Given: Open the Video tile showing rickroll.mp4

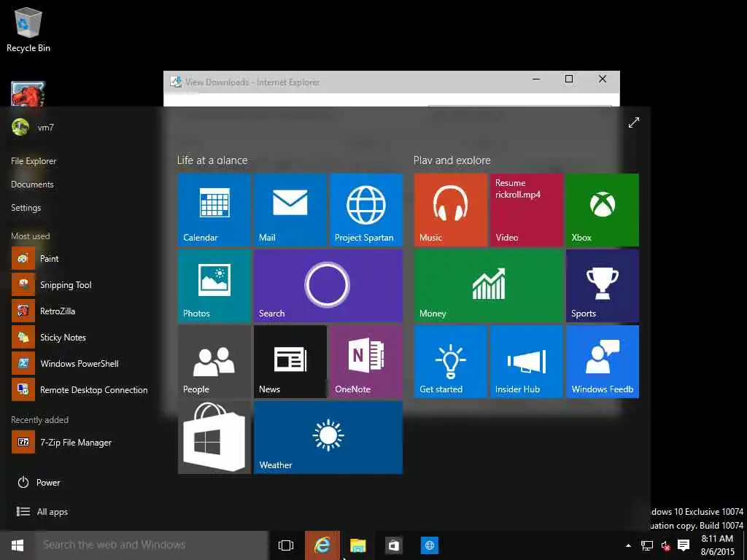Looking at the screenshot, I should (x=527, y=210).
